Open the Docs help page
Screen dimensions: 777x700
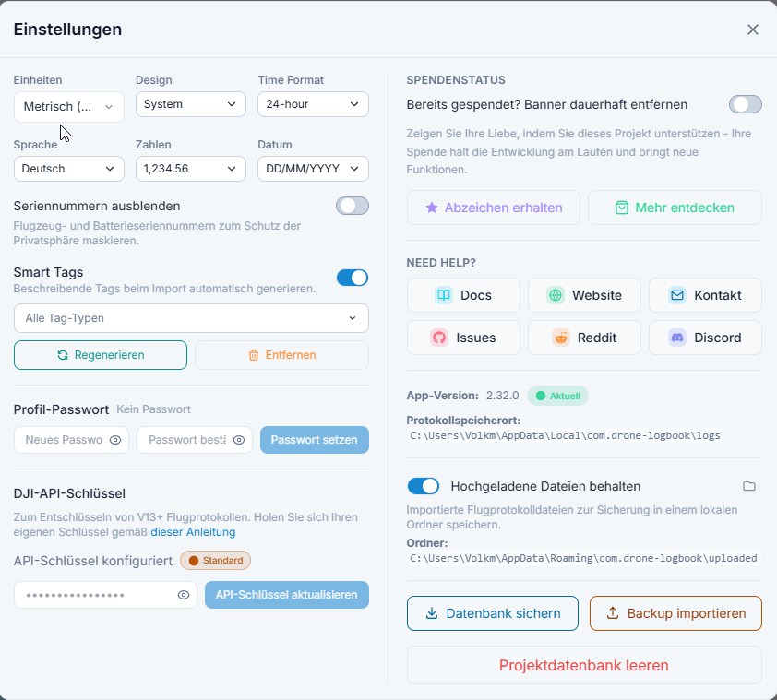coord(463,295)
